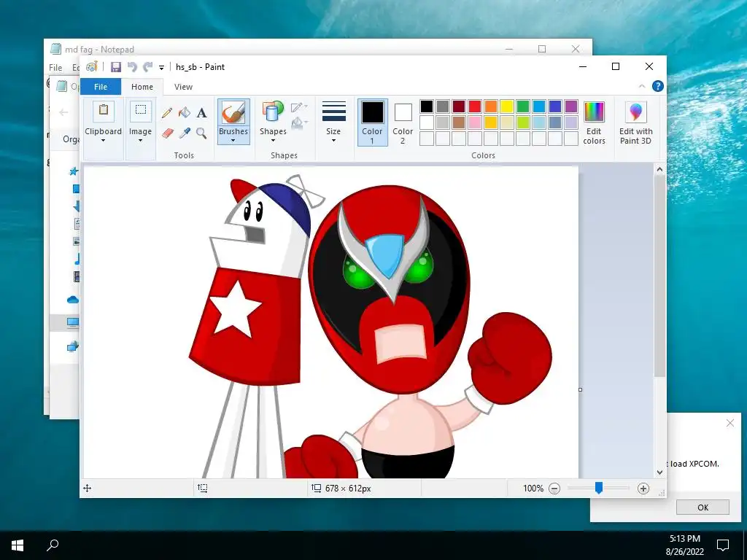
Task: Click the canvas vertical scrollbar down arrow
Action: pos(659,472)
